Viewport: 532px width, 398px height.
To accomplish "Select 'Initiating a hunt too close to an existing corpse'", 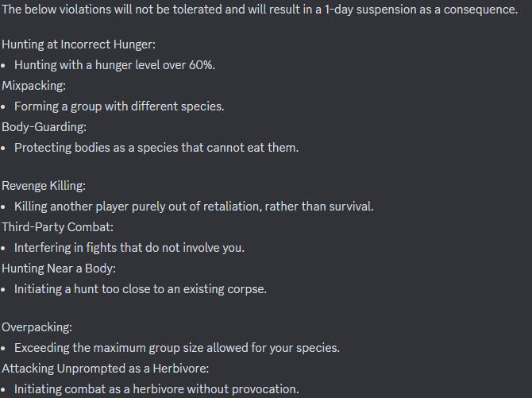I will pyautogui.click(x=141, y=289).
